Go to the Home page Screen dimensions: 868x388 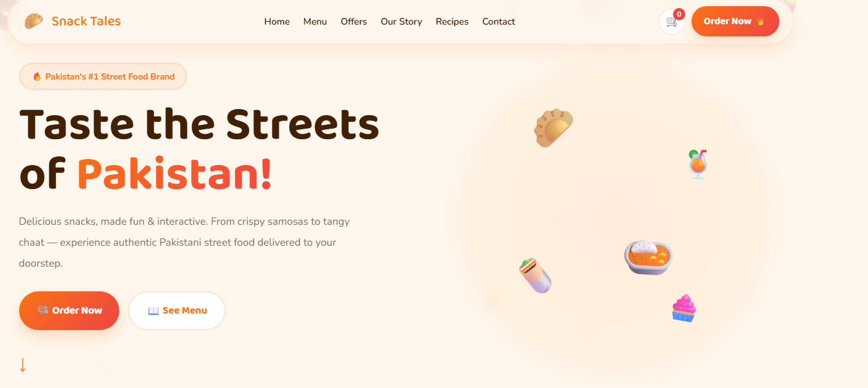pyautogui.click(x=277, y=22)
